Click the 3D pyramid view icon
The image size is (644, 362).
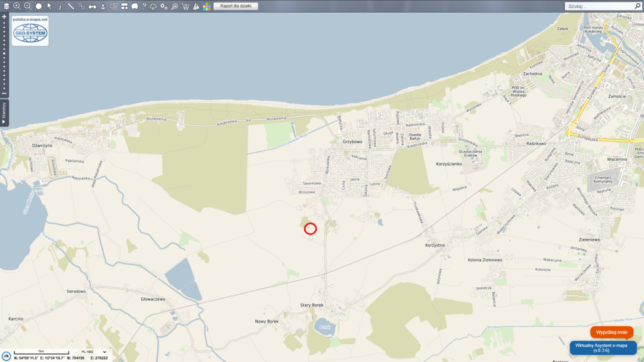[x=196, y=6]
